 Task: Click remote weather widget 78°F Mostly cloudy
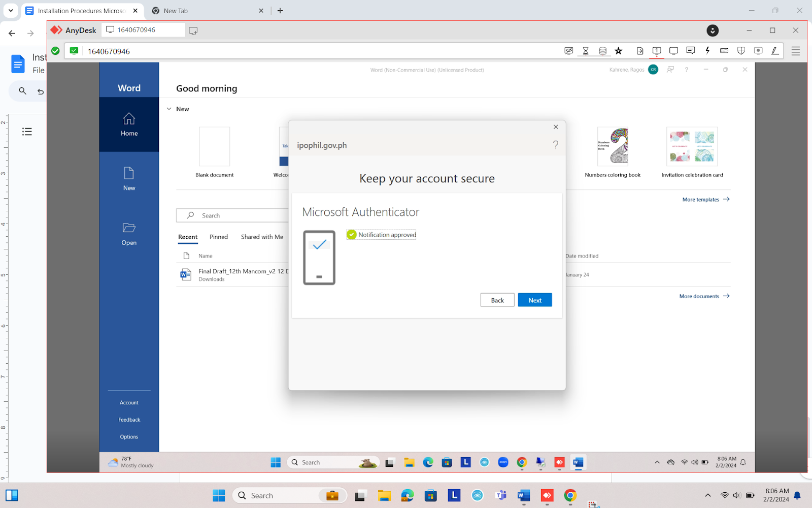(x=131, y=462)
